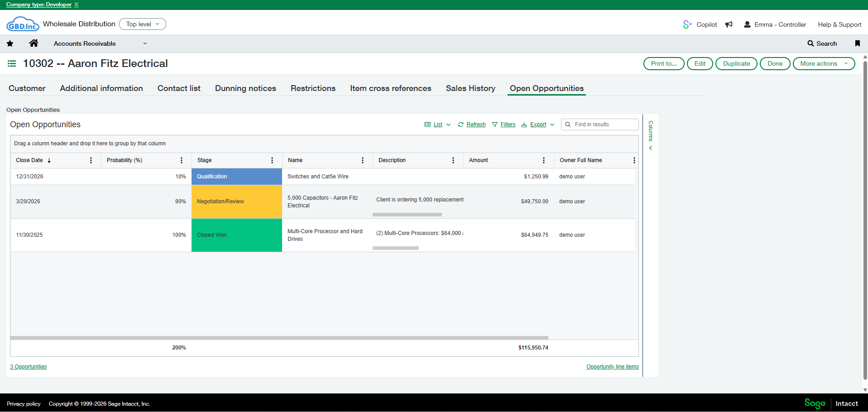
Task: Expand the Columns side panel
Action: (651, 135)
